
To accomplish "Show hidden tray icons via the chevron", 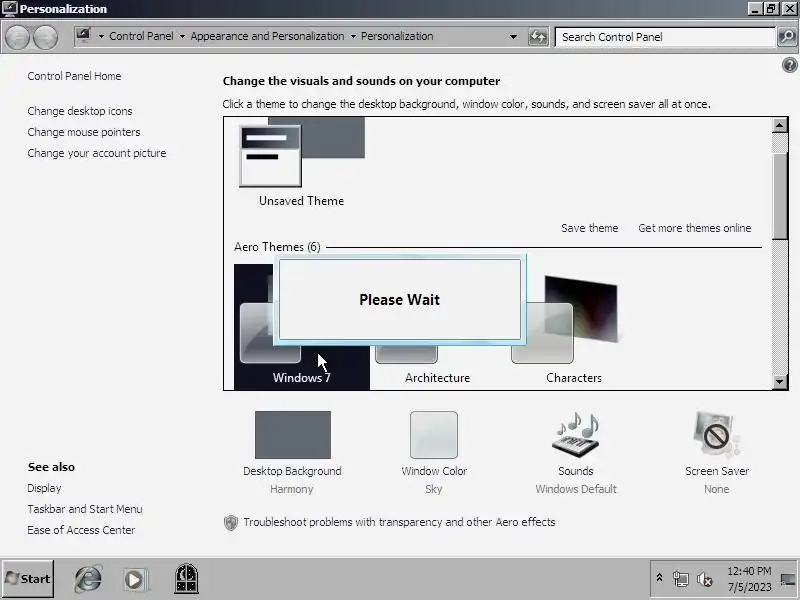I will click(x=659, y=578).
